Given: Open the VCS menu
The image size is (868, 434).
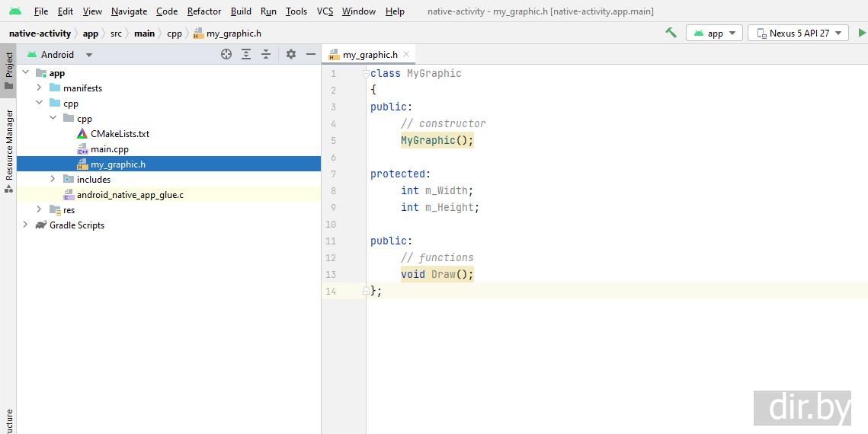Looking at the screenshot, I should 325,11.
